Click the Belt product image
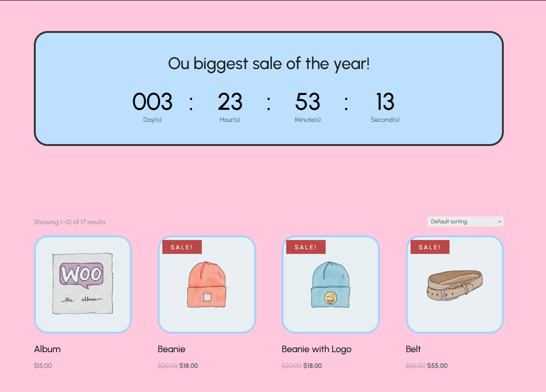 pos(455,285)
